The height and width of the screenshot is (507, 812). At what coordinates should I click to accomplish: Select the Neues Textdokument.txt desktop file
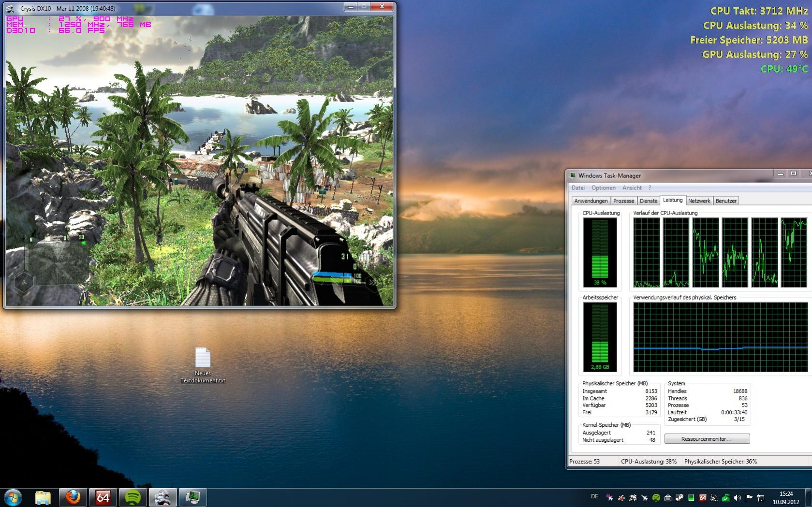(x=203, y=365)
